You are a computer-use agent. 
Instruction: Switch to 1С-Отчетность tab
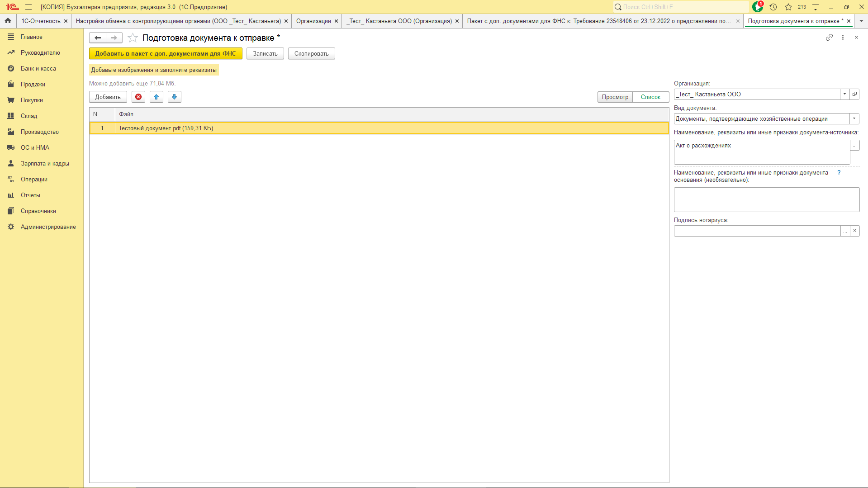(x=41, y=21)
